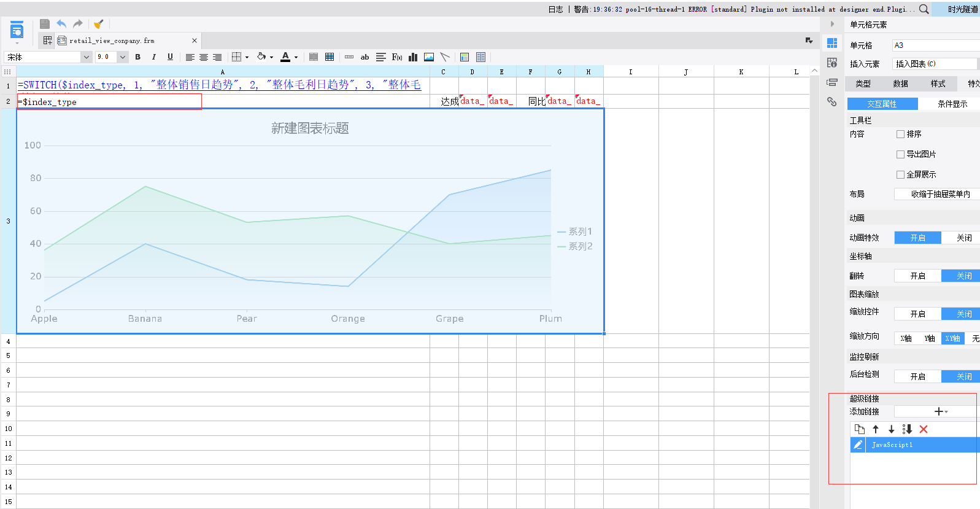Select the 交互属性 tab
Screen dimensions: 980x509
click(882, 104)
